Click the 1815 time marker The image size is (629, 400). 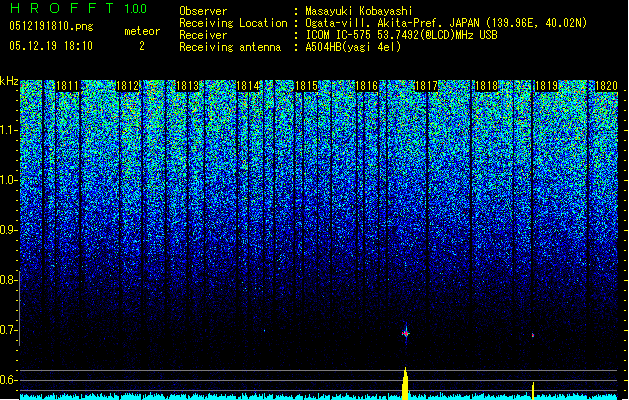[306, 86]
